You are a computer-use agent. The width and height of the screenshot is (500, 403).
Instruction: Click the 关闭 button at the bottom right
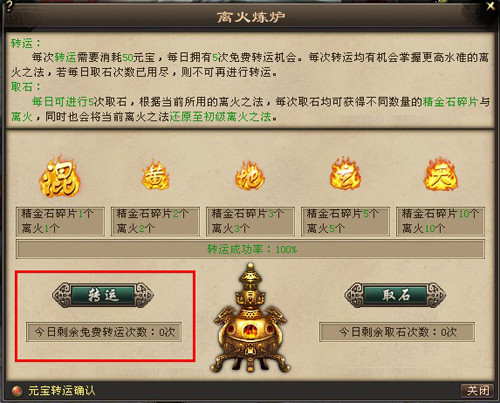(x=477, y=390)
